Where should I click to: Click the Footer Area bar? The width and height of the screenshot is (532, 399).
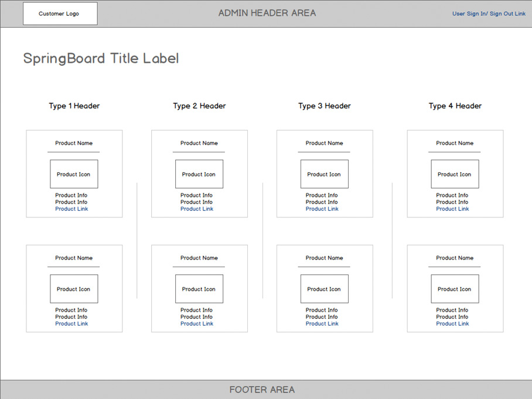(x=262, y=390)
